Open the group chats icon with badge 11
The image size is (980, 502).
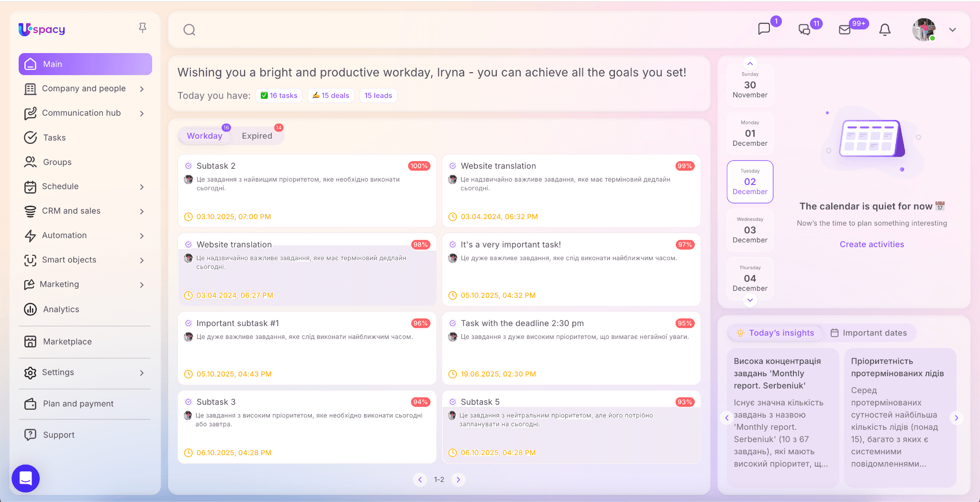click(804, 30)
